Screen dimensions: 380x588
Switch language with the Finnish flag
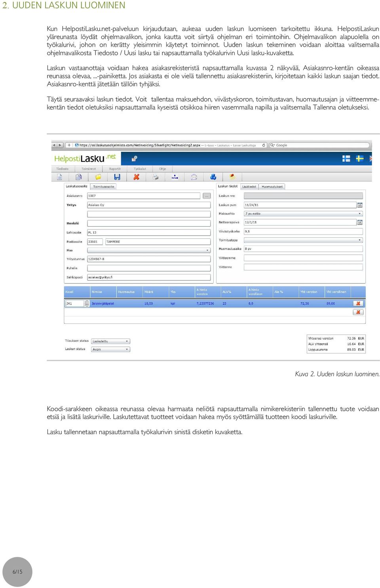click(x=346, y=159)
